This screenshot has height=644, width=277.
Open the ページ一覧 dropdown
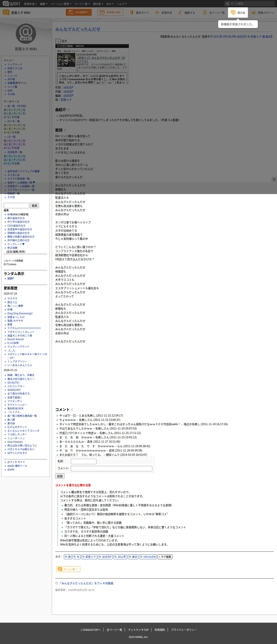(82, 4)
